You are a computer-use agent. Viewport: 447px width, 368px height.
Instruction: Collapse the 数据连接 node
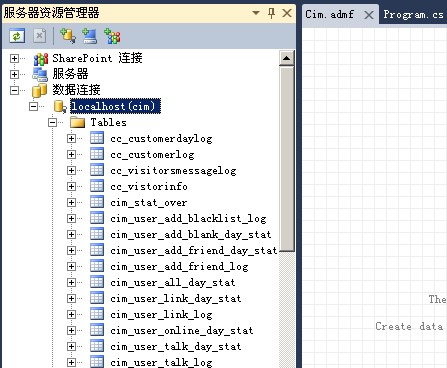[14, 90]
